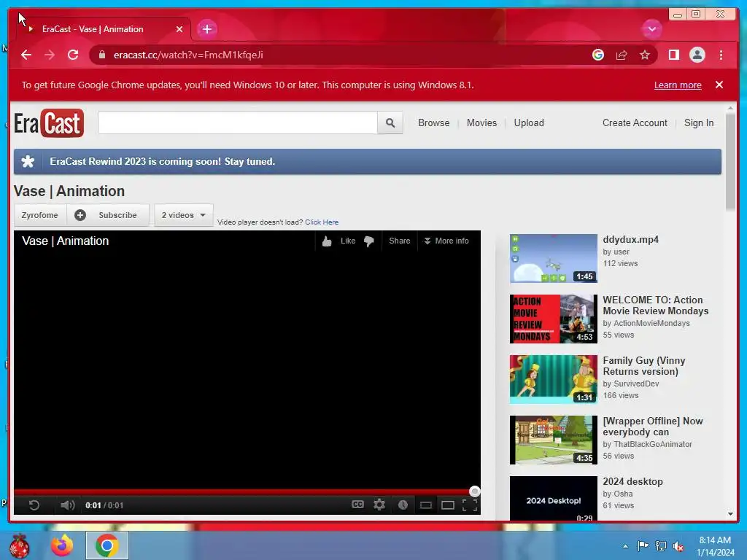Bookmark this page with the star
The width and height of the screenshot is (747, 560).
[x=645, y=55]
